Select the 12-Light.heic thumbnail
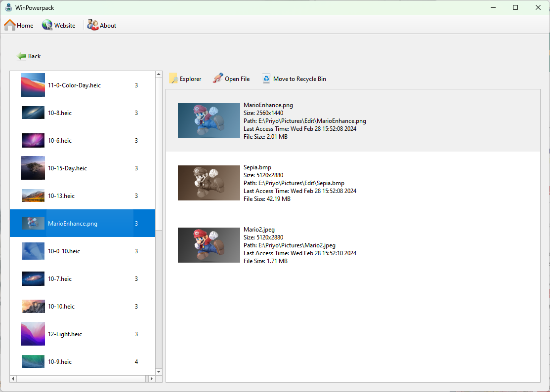Viewport: 550px width, 392px height. click(33, 334)
